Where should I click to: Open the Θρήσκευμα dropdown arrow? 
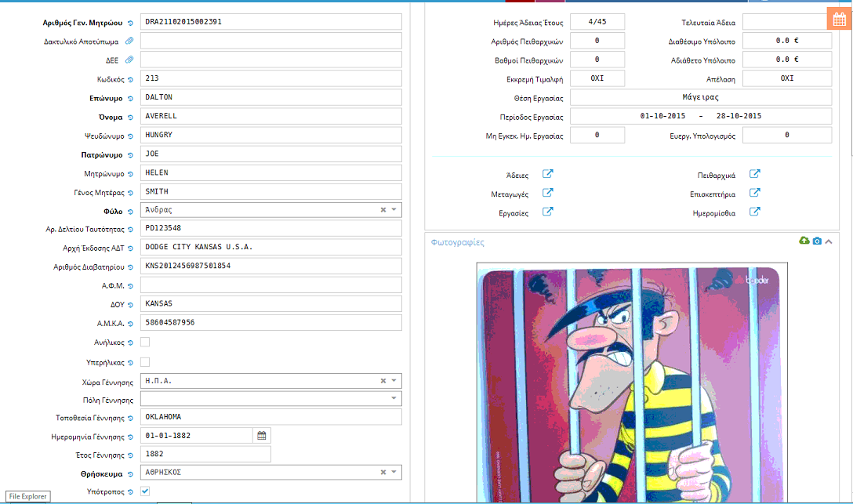coord(394,473)
